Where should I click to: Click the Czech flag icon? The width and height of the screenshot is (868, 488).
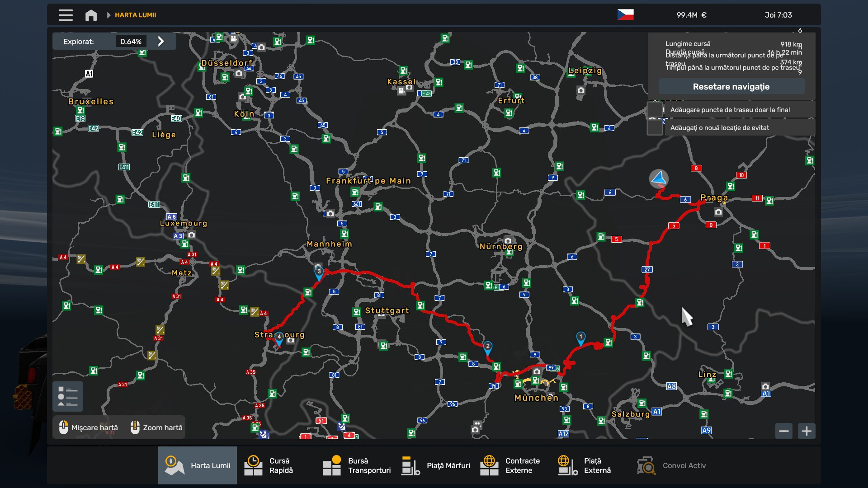625,14
